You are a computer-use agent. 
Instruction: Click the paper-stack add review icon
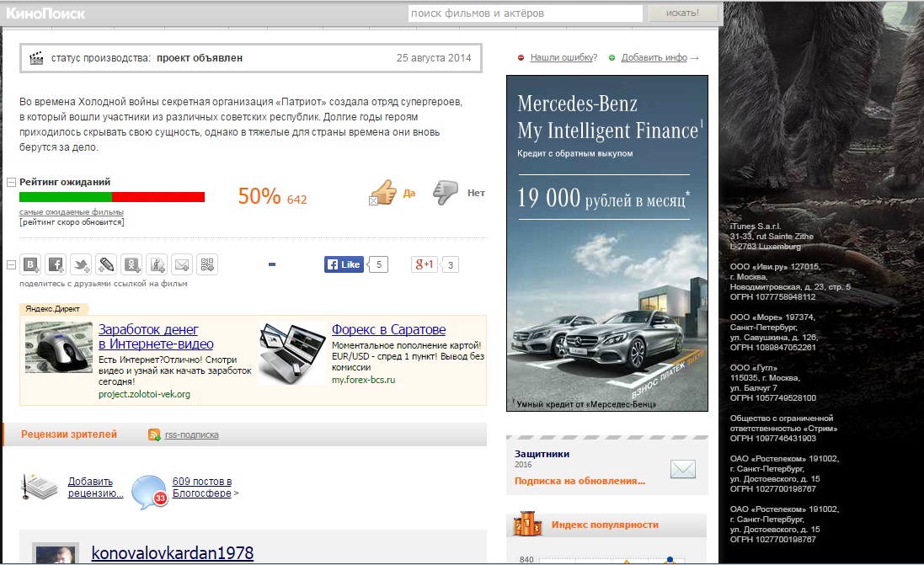(40, 488)
